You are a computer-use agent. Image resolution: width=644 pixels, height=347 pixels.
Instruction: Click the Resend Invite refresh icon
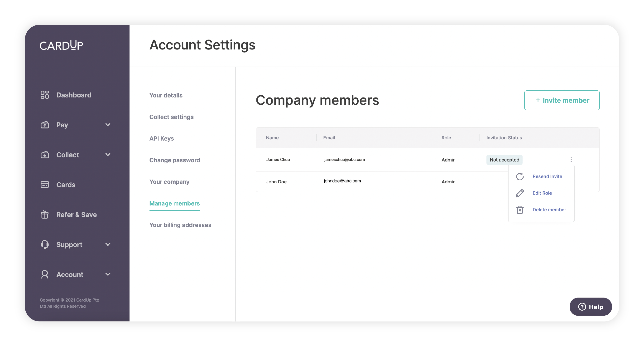520,176
